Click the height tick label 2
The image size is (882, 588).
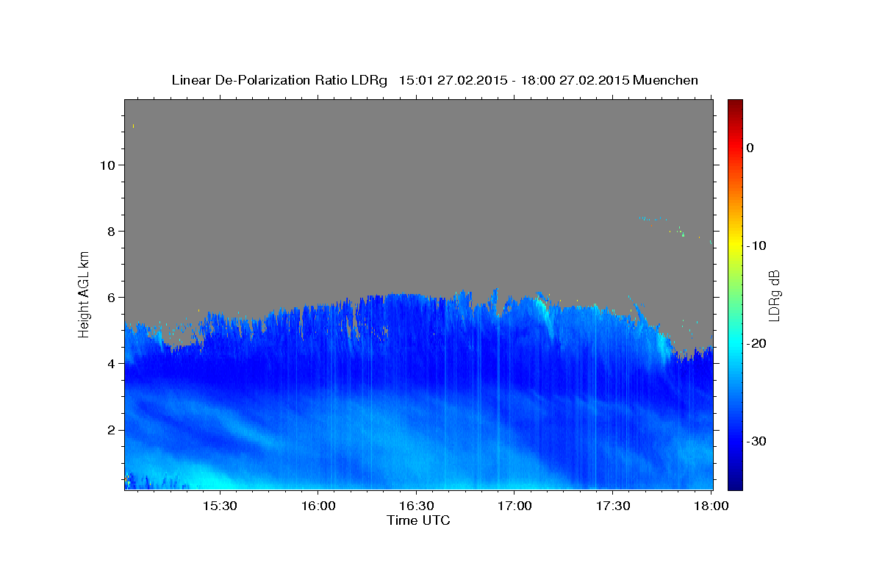coord(110,429)
